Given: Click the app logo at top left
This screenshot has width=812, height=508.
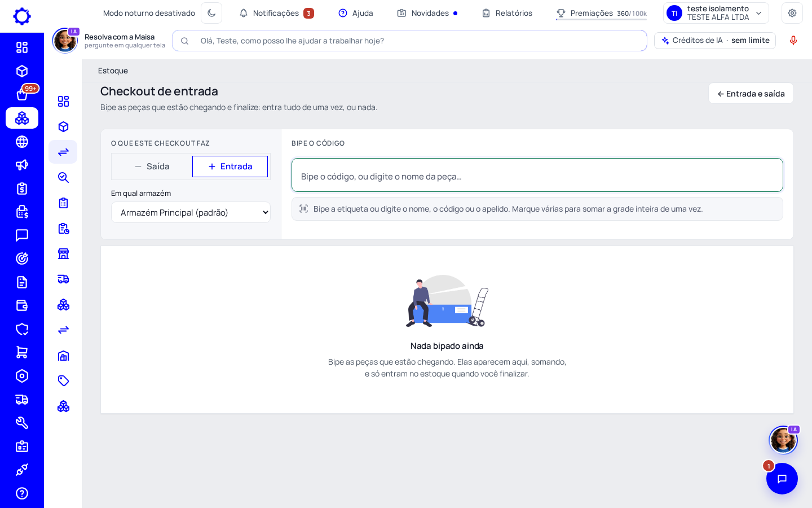Looking at the screenshot, I should [22, 16].
